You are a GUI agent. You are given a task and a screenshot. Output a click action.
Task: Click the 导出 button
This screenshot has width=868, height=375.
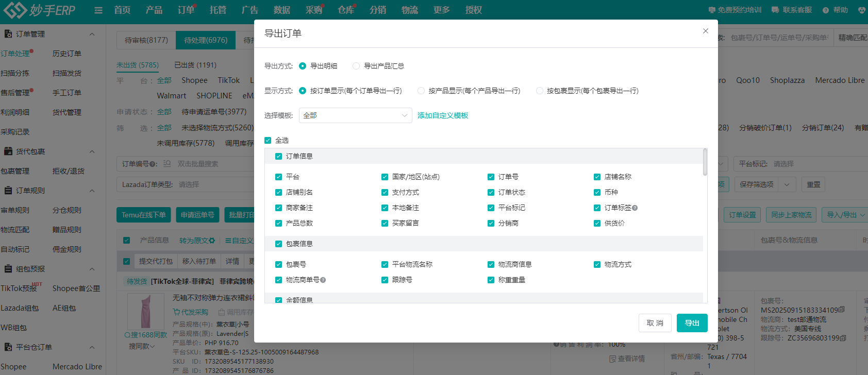click(x=692, y=323)
